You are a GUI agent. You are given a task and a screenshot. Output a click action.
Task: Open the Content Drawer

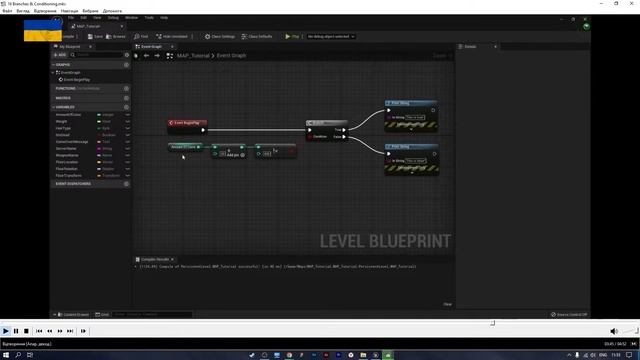point(73,314)
